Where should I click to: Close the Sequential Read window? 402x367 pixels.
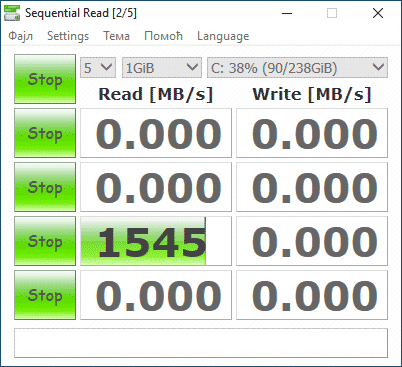coord(378,13)
